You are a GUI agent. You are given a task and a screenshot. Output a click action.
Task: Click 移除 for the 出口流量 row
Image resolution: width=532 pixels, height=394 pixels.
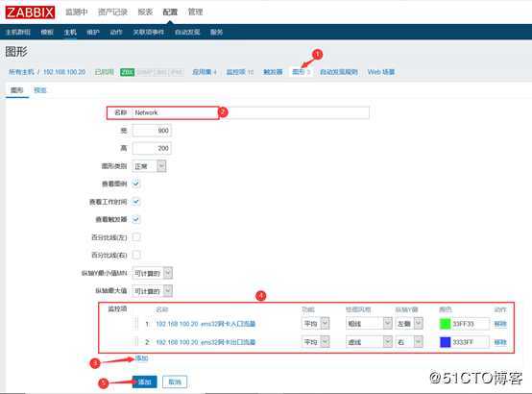(x=500, y=342)
